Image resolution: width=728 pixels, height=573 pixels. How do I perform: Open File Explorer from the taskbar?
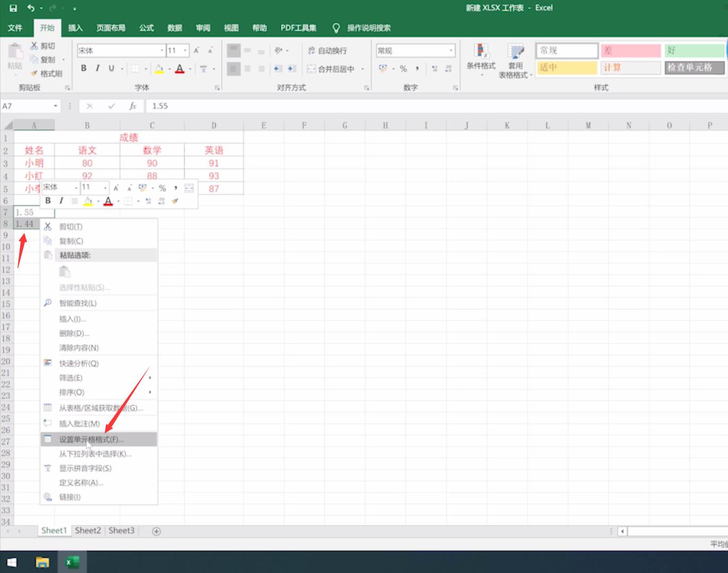coord(42,562)
